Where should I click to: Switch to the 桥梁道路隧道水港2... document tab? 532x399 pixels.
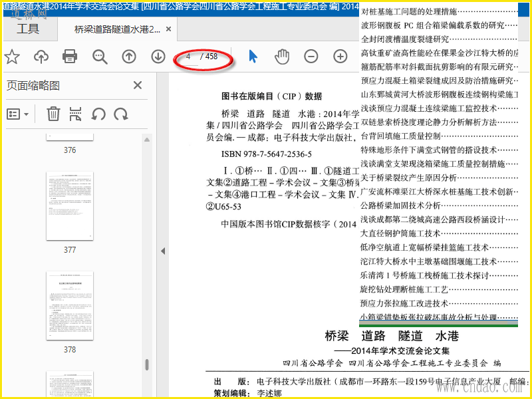118,29
